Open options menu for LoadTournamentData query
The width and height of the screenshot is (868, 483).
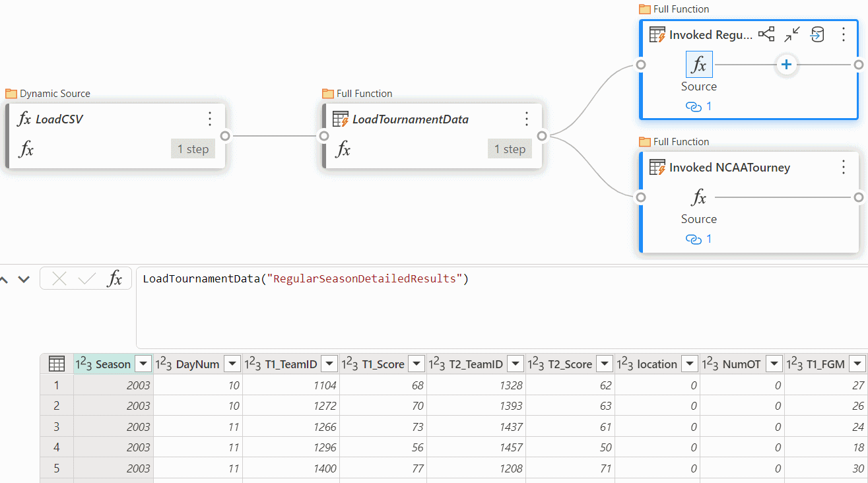tap(527, 119)
